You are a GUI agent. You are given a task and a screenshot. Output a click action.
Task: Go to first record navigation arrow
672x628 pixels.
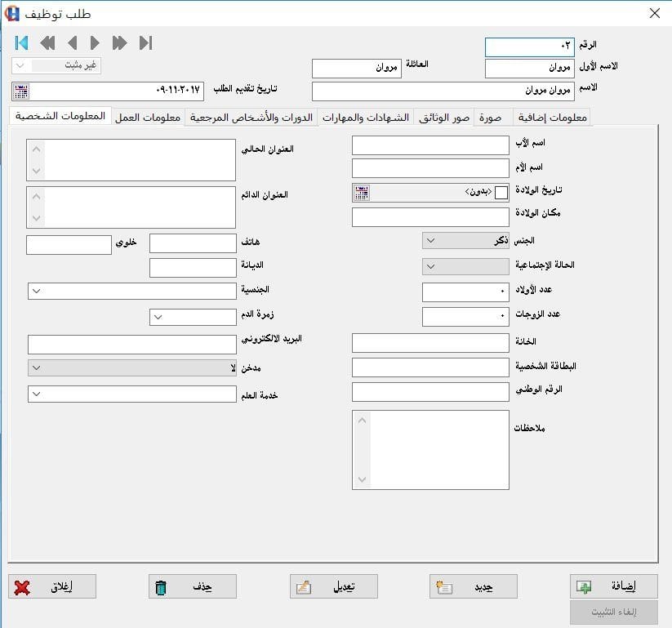pyautogui.click(x=21, y=42)
